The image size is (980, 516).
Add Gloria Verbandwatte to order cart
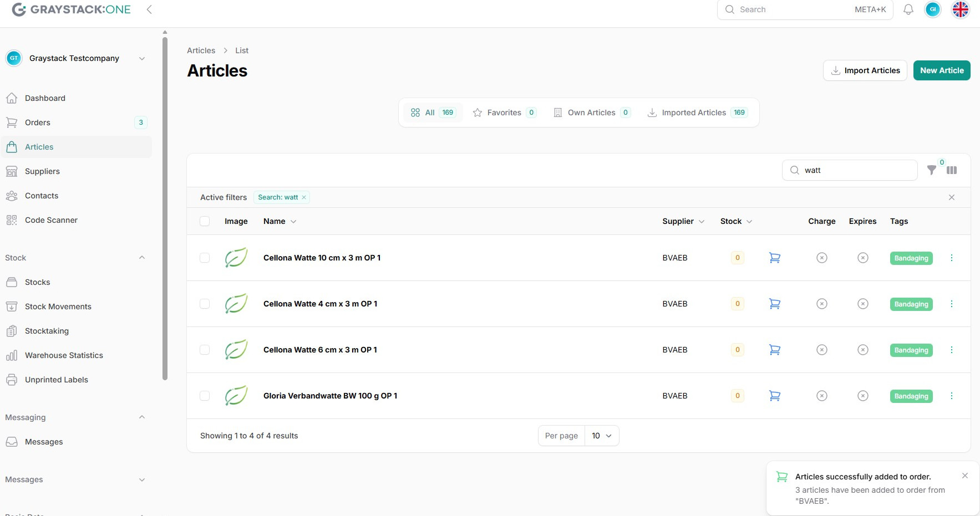click(x=774, y=396)
